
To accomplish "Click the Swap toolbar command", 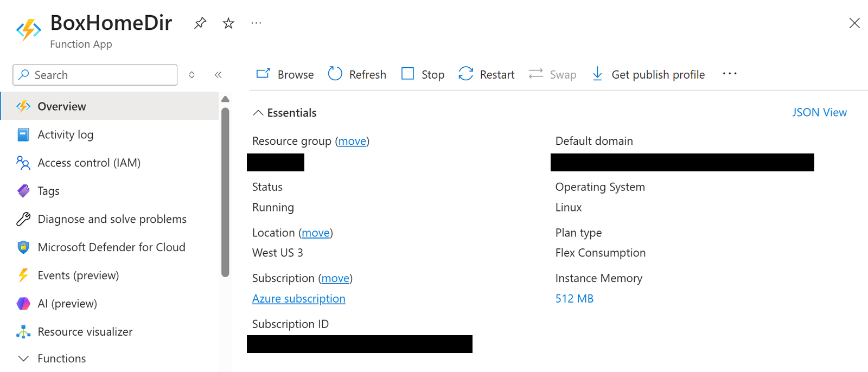I will [552, 74].
